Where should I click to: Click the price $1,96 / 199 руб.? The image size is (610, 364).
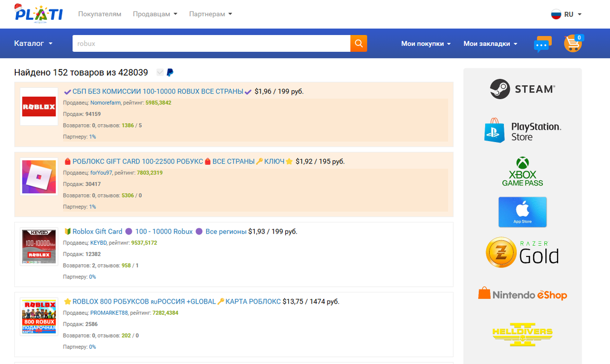pos(279,91)
